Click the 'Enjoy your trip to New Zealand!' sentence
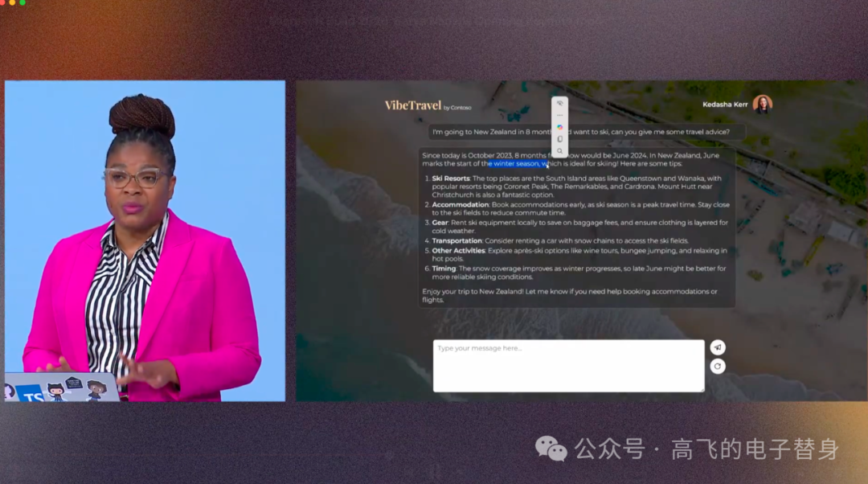 [x=473, y=291]
